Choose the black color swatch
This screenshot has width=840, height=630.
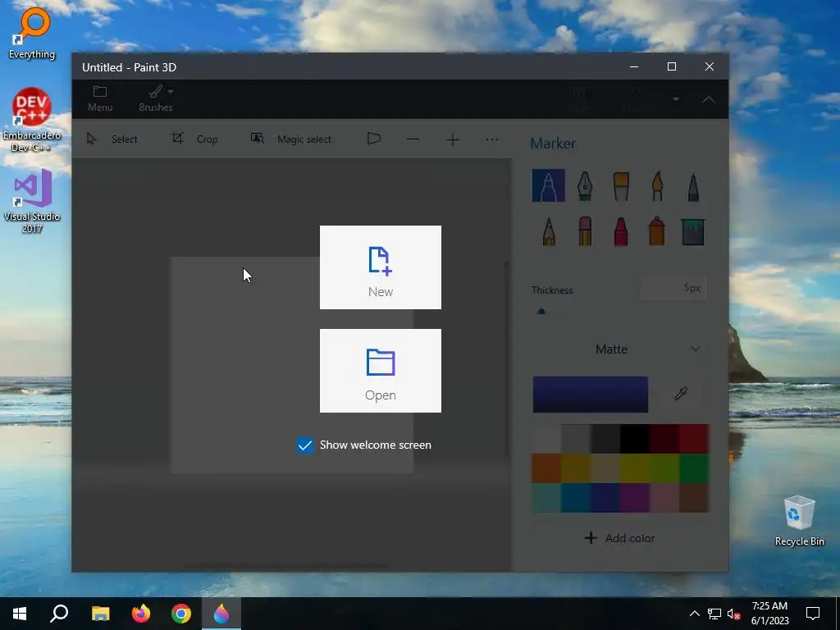pos(635,439)
